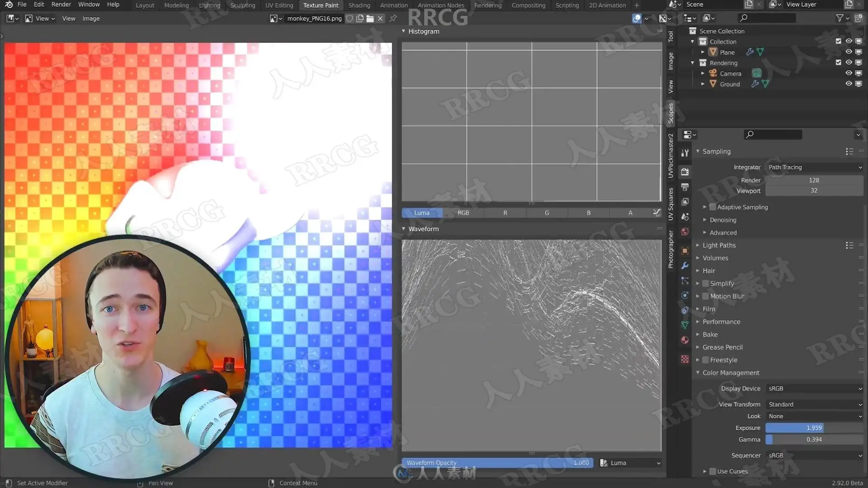Open the Physics properties tab
The height and width of the screenshot is (488, 868).
685,296
